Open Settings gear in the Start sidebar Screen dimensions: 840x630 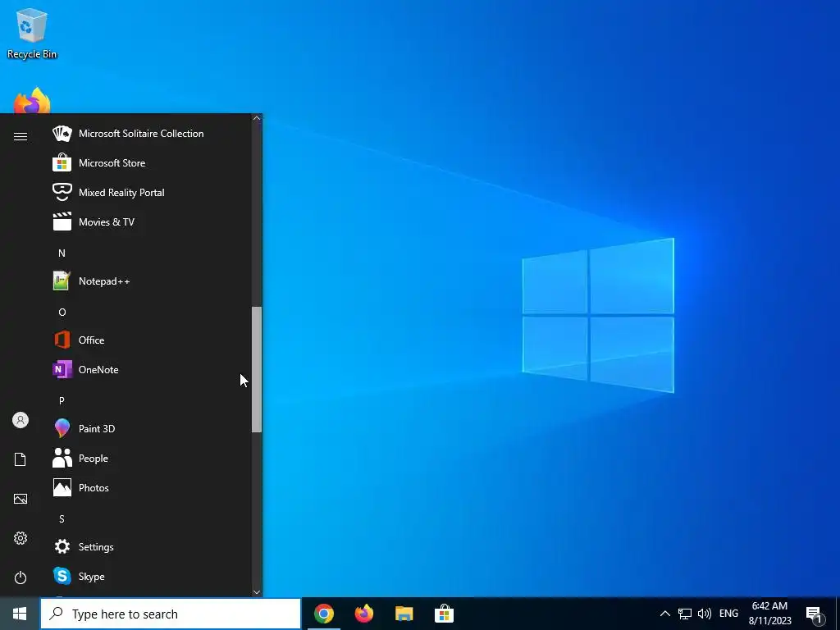21,538
